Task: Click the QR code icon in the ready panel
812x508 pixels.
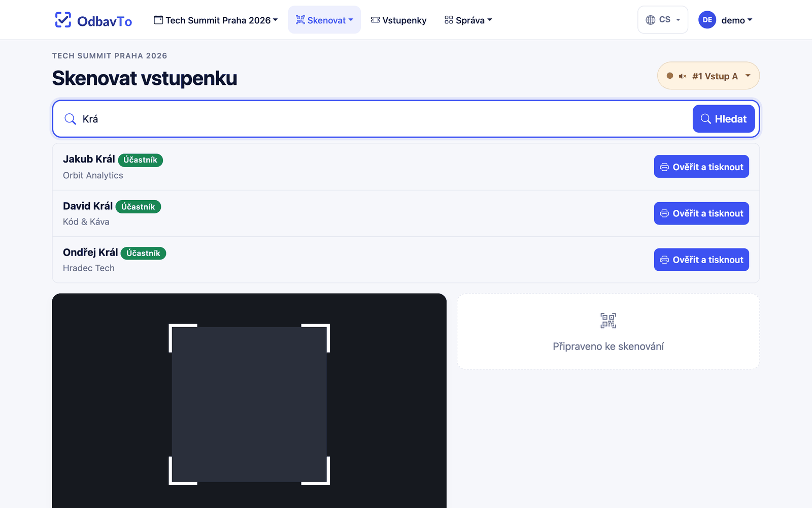Action: pyautogui.click(x=608, y=321)
